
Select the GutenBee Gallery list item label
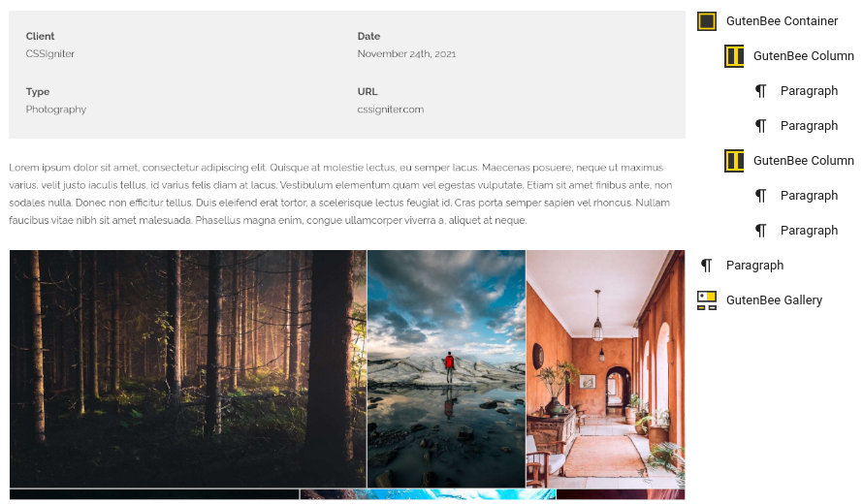point(774,299)
